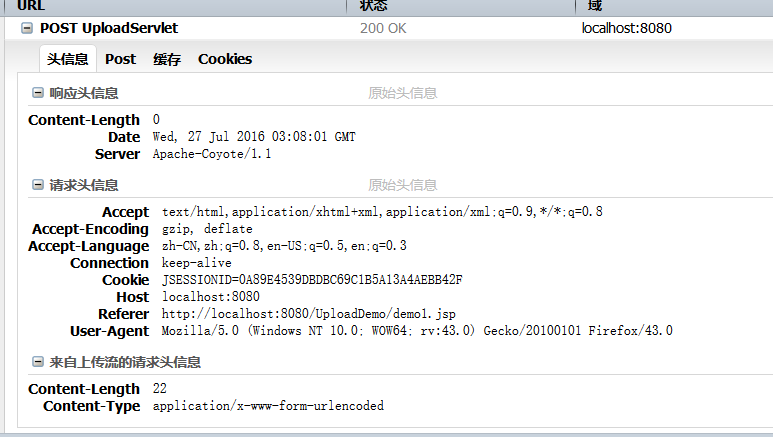Screen dimensions: 773x437
Task: Click the 域 column header
Action: pos(595,6)
